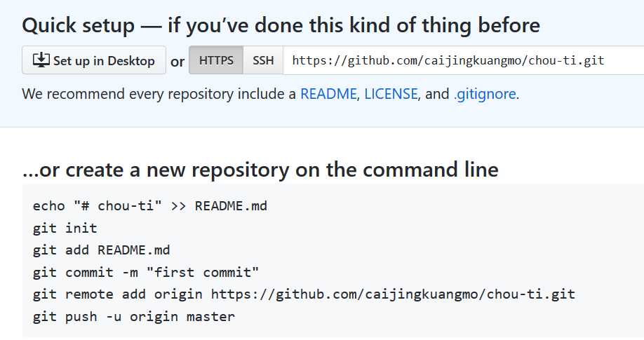Focus the repository clone URL field
Image resolution: width=644 pixels, height=340 pixels.
463,60
